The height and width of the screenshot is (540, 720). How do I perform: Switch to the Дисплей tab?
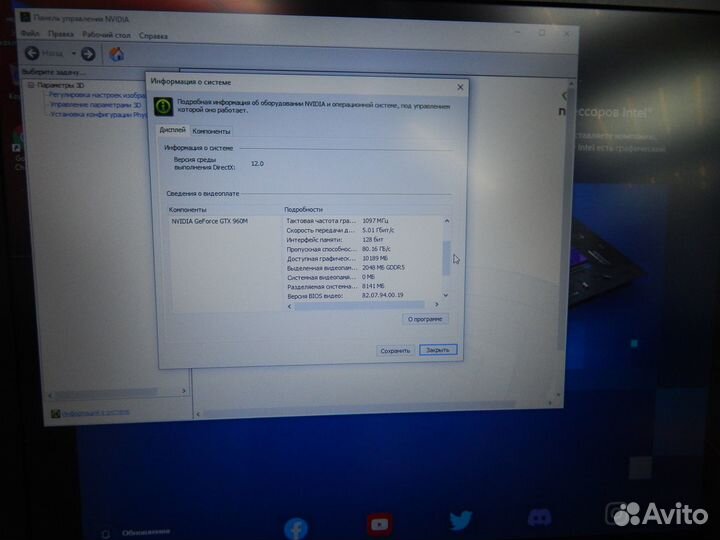tap(172, 130)
